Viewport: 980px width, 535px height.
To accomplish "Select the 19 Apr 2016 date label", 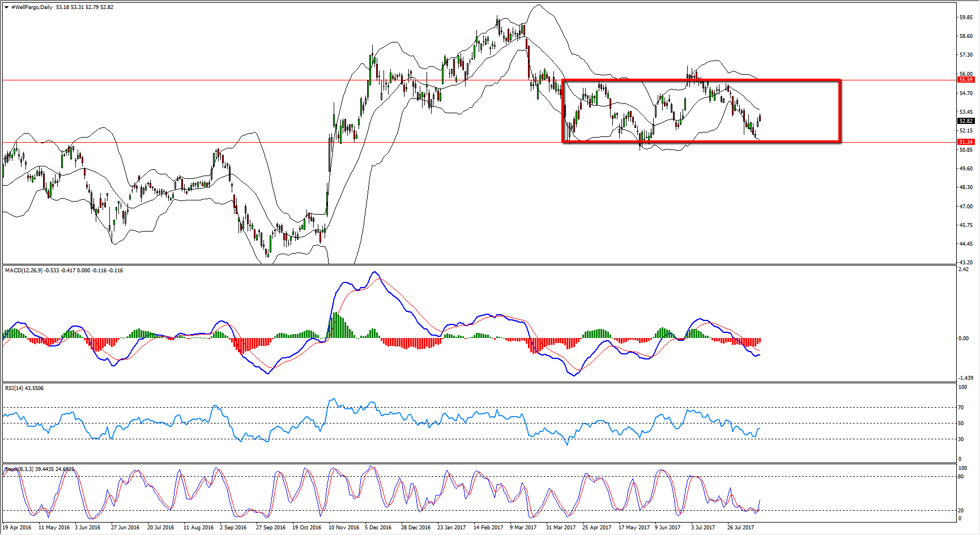I will [17, 528].
